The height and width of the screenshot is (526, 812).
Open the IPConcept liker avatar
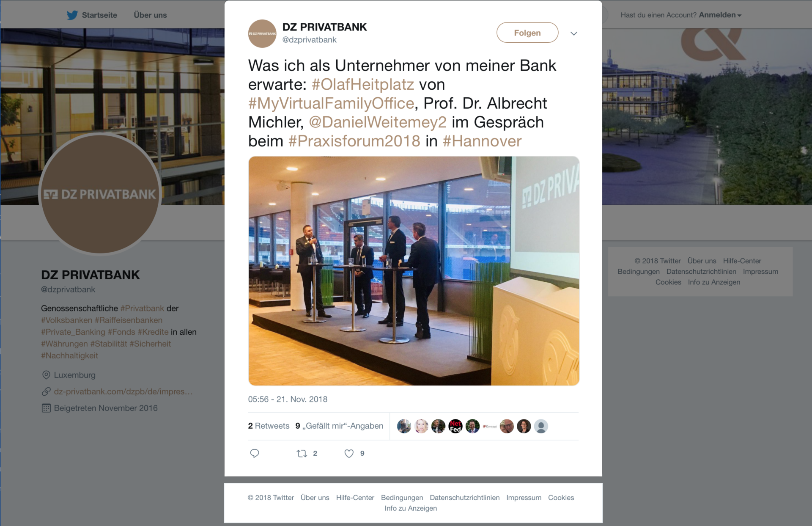(x=490, y=426)
